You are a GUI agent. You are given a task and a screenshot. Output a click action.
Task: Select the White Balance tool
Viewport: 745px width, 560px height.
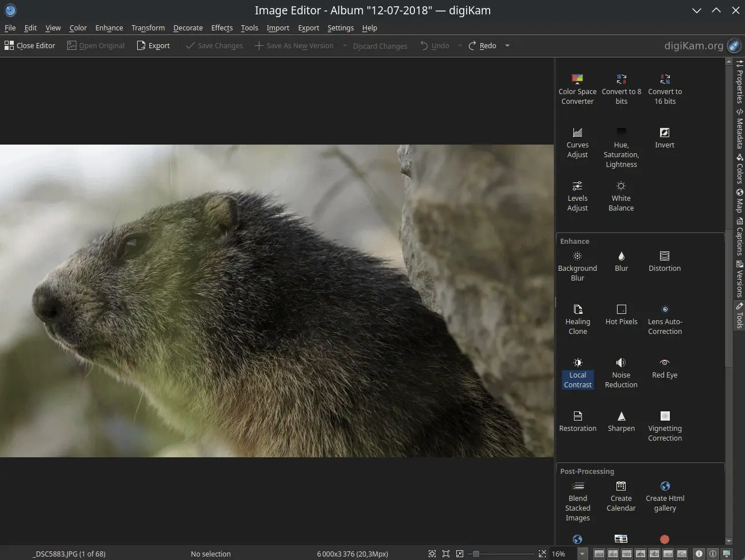(x=621, y=196)
